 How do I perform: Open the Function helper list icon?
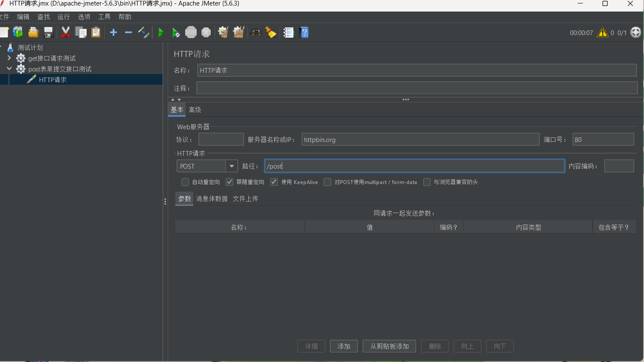pos(289,33)
